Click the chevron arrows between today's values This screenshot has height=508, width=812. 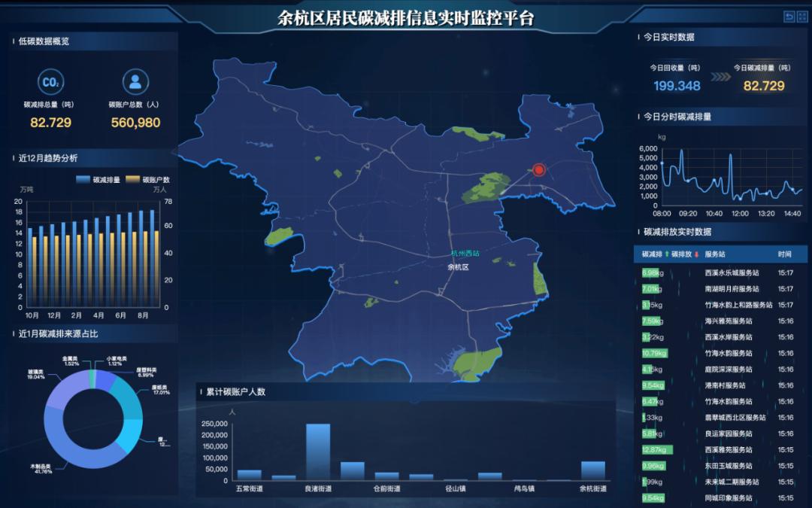coord(720,76)
